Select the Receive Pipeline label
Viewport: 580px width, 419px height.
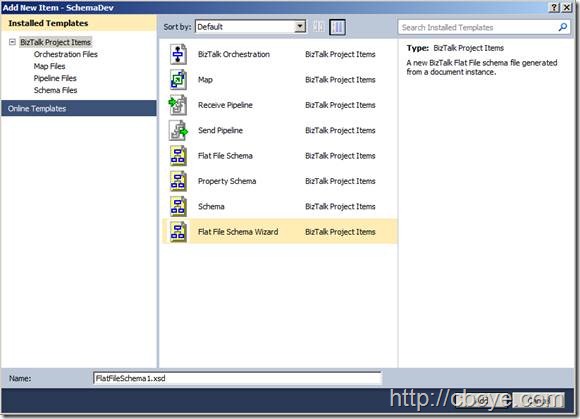click(x=225, y=105)
